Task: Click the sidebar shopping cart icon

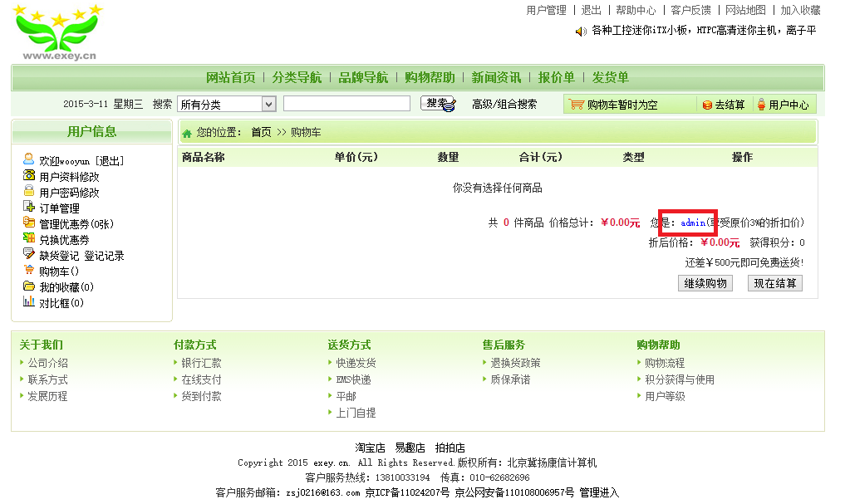Action: pyautogui.click(x=29, y=269)
